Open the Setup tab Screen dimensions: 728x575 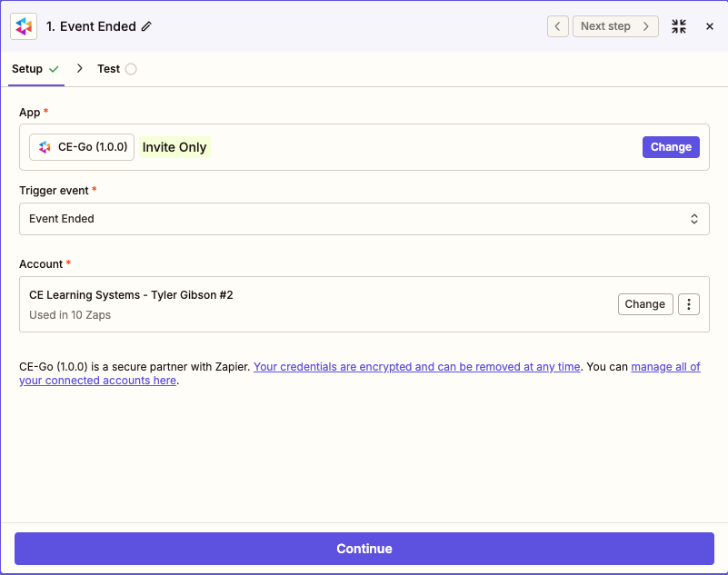pos(35,69)
